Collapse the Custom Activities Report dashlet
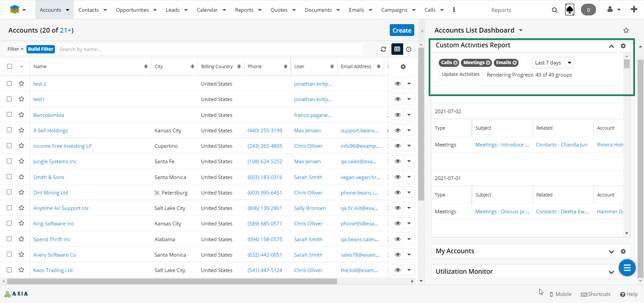 [x=611, y=46]
